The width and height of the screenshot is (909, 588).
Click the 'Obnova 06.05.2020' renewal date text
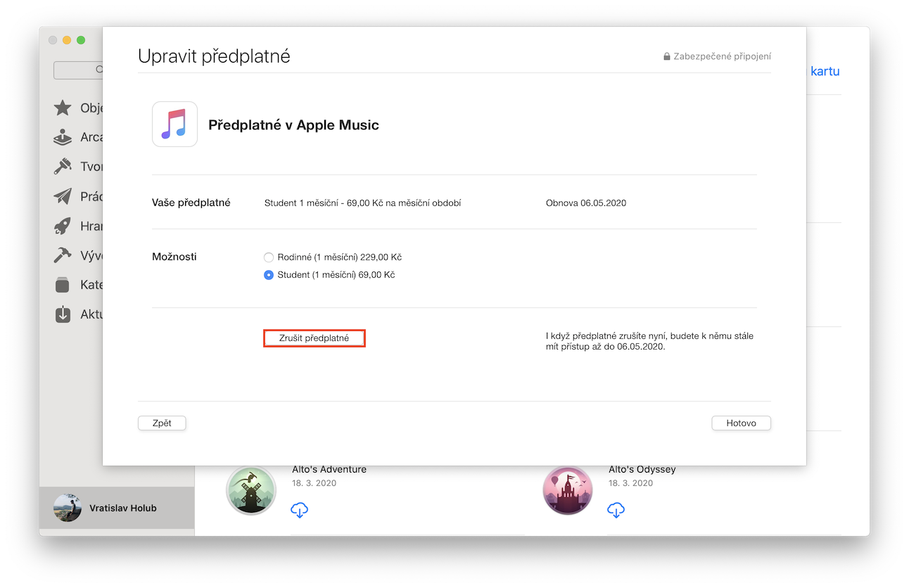[x=586, y=203]
